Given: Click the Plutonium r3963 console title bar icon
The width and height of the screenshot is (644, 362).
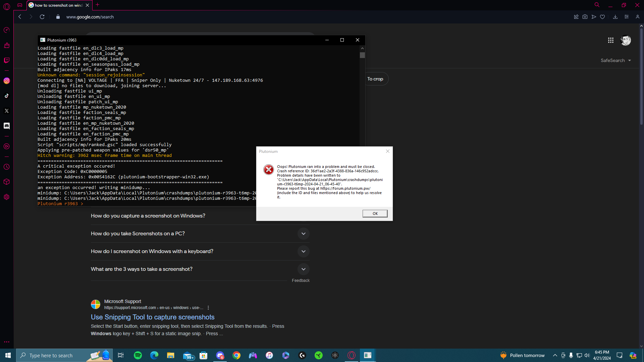Looking at the screenshot, I should click(43, 40).
